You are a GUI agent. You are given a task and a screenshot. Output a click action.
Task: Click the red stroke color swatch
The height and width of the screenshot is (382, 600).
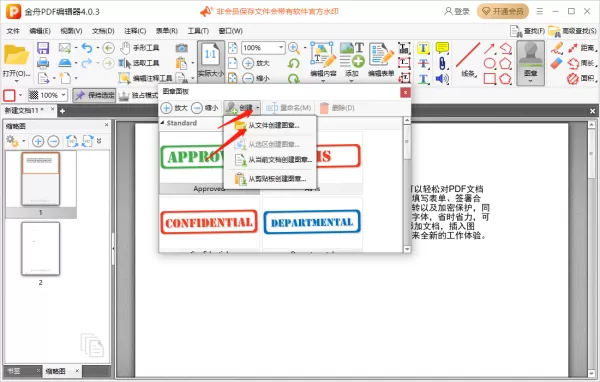(9, 95)
